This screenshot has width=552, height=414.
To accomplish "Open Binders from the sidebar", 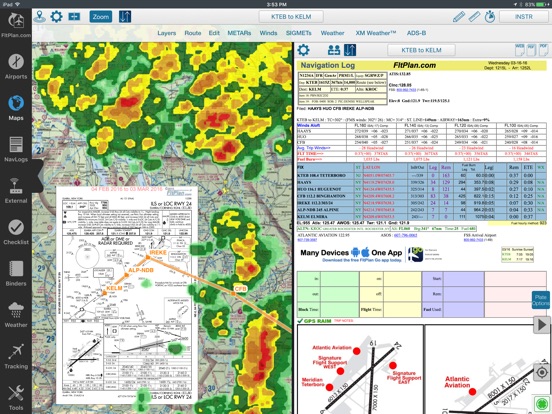I will click(x=16, y=274).
